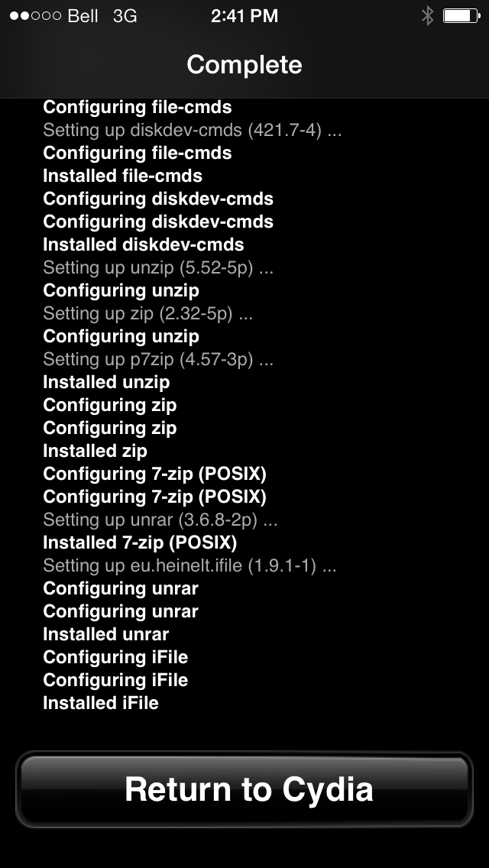This screenshot has height=868, width=489.
Task: Tap the 2:41 PM clock display
Action: coord(244,15)
